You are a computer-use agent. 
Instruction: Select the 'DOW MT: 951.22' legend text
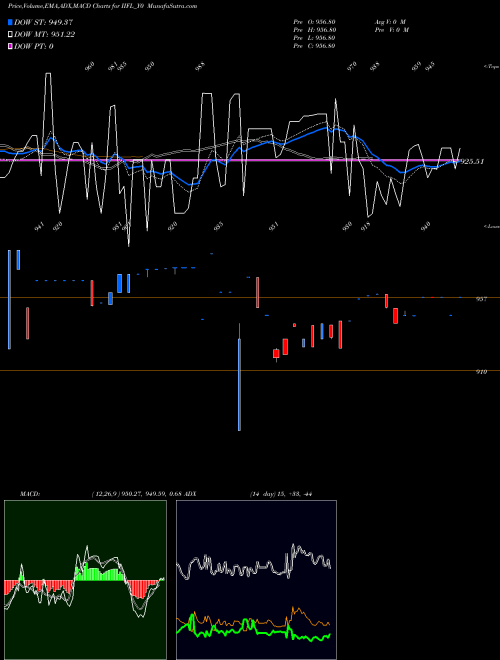(45, 35)
